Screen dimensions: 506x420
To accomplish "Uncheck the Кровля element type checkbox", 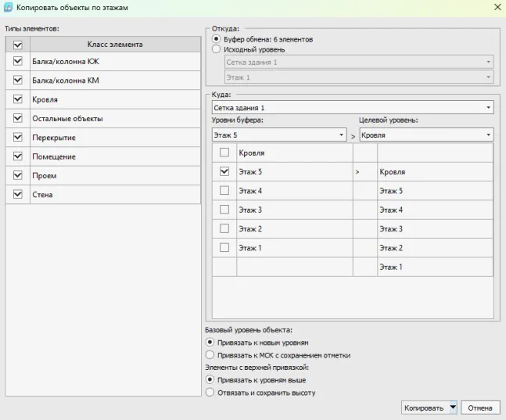I will (x=18, y=99).
